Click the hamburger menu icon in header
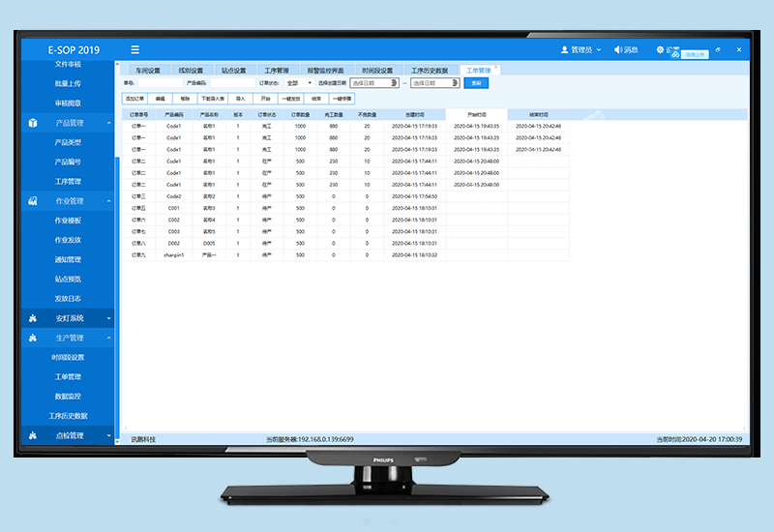The height and width of the screenshot is (532, 774). (x=134, y=49)
